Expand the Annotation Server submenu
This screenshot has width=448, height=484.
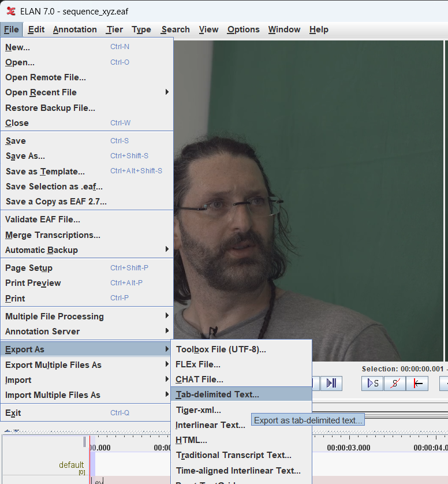coord(87,332)
